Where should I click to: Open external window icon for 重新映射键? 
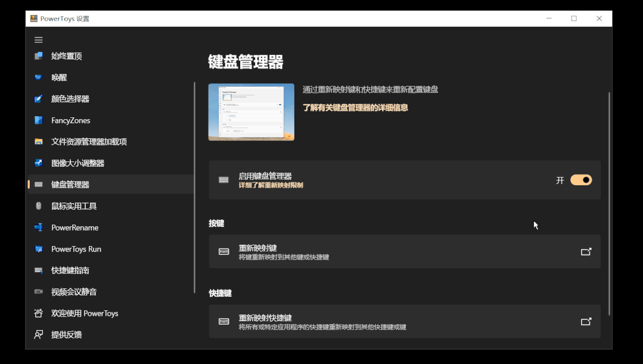coord(586,251)
